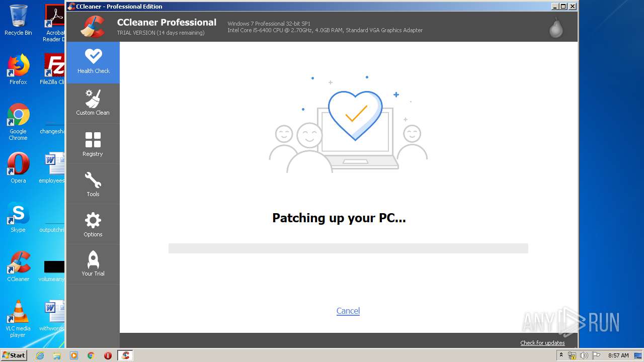This screenshot has height=362, width=644.
Task: Open Opera from the taskbar
Action: pos(108,355)
